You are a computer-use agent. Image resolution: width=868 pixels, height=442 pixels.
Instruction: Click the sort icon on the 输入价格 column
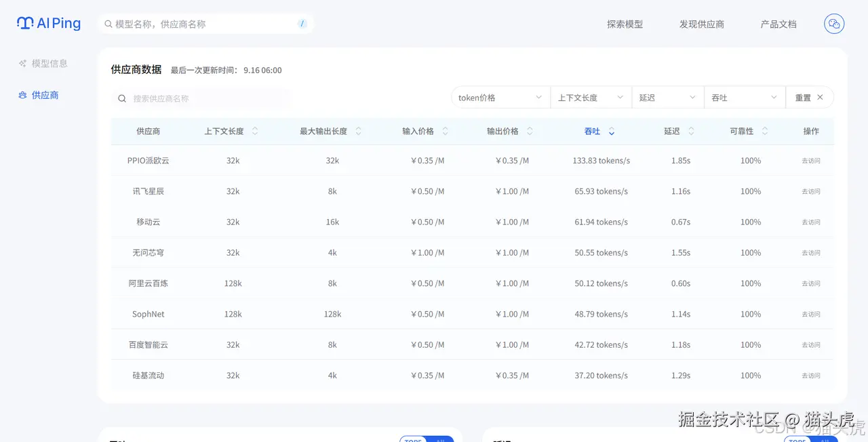[443, 131]
